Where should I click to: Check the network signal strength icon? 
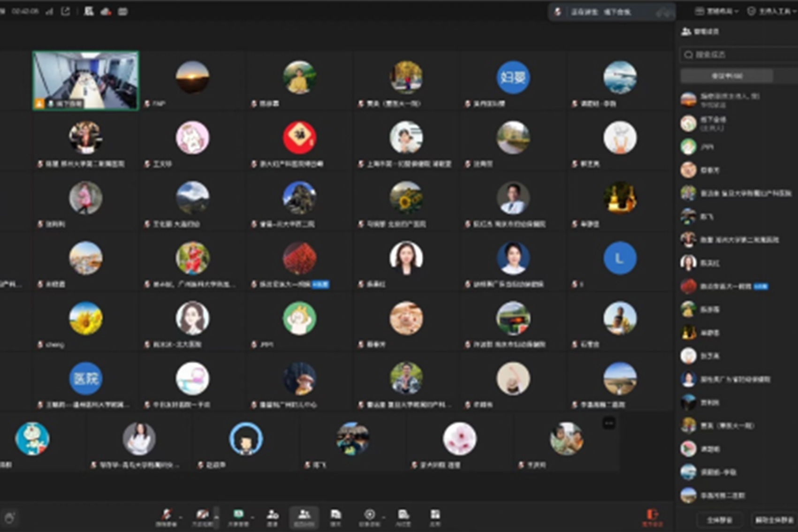pos(49,11)
